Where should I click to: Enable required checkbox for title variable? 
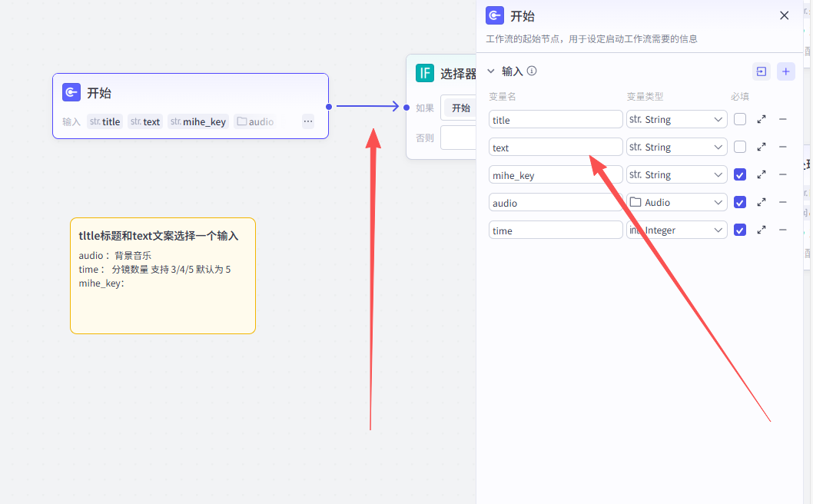click(x=739, y=120)
